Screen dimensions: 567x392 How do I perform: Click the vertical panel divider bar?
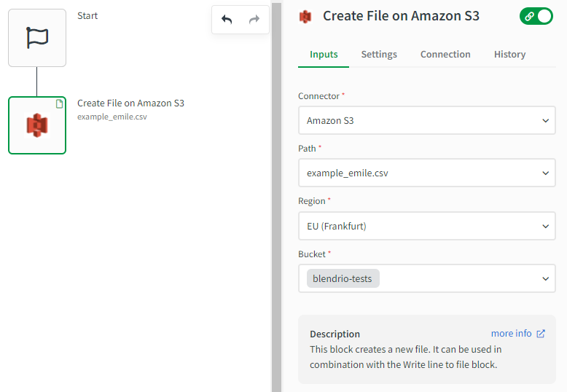pos(276,196)
